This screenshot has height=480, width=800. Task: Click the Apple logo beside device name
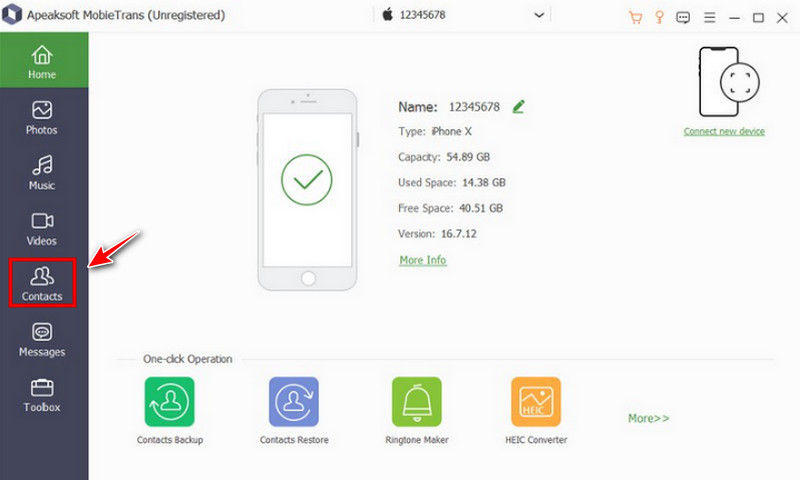[x=388, y=15]
